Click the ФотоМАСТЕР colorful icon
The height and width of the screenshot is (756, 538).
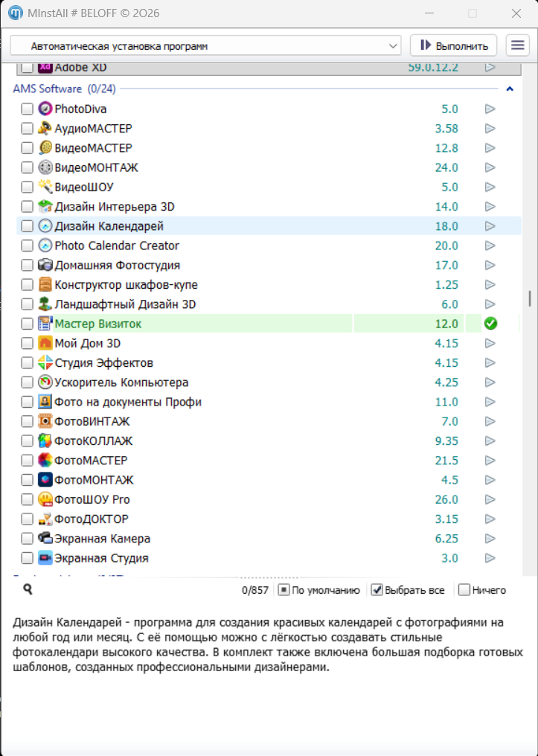pyautogui.click(x=45, y=461)
